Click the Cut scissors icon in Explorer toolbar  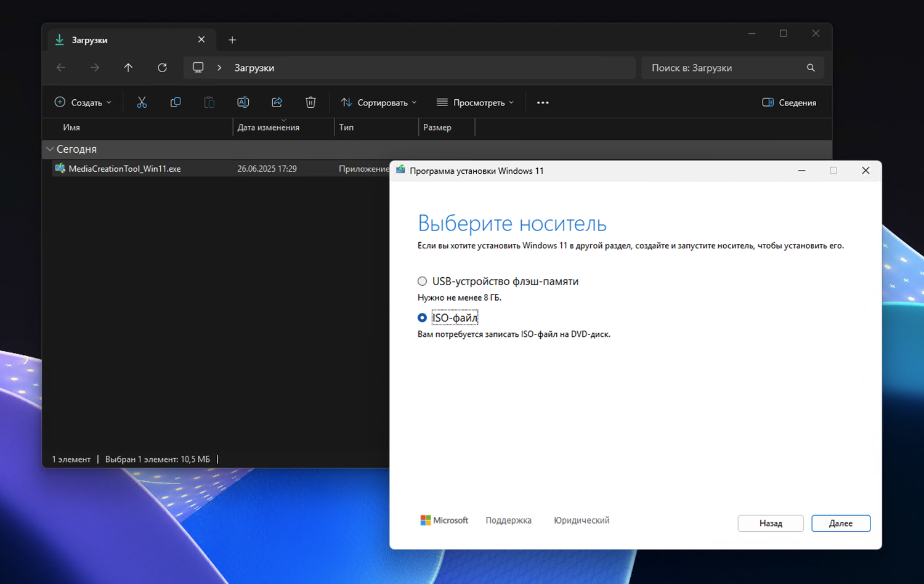tap(142, 102)
